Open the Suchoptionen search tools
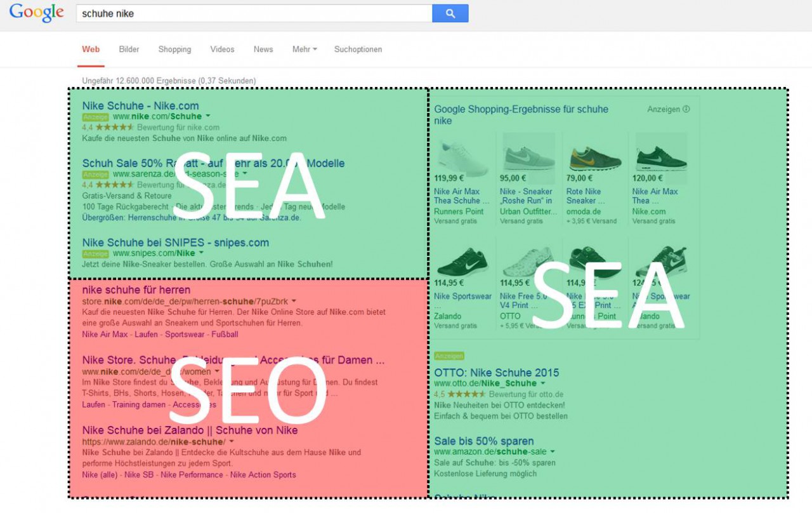The width and height of the screenshot is (812, 513). coord(358,50)
